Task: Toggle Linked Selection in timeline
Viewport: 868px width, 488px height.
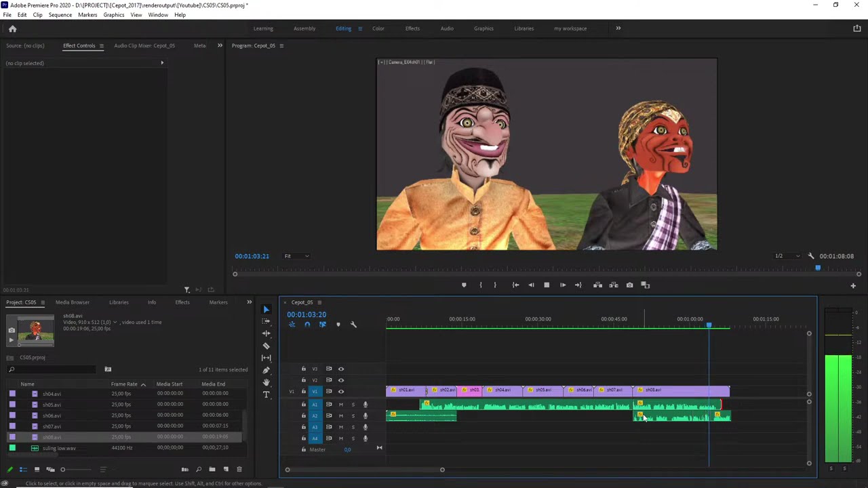Action: [322, 325]
